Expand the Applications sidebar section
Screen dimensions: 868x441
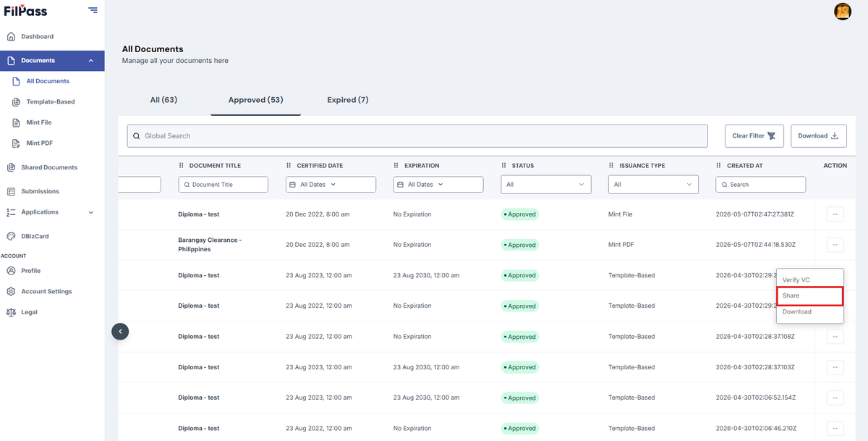point(91,212)
